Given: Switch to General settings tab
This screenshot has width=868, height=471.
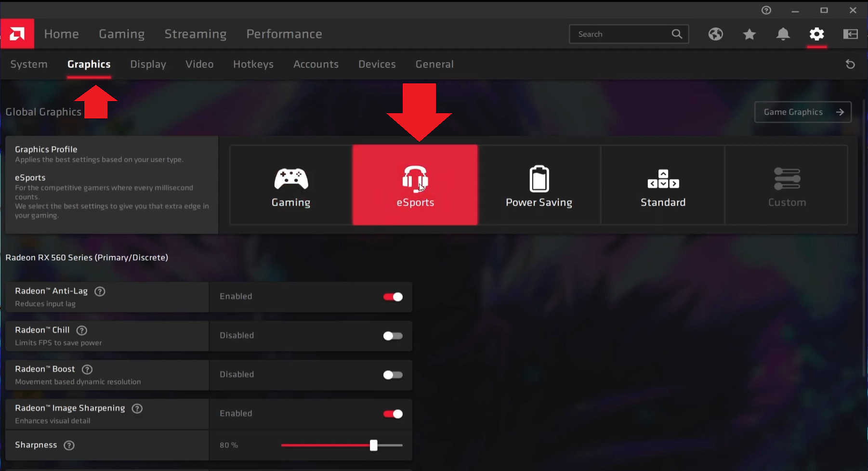Looking at the screenshot, I should pyautogui.click(x=434, y=64).
